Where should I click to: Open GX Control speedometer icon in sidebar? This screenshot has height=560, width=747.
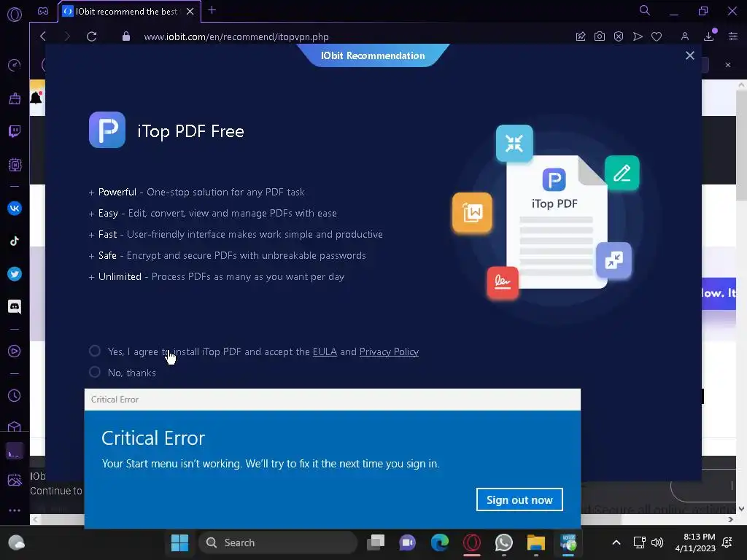pyautogui.click(x=15, y=65)
